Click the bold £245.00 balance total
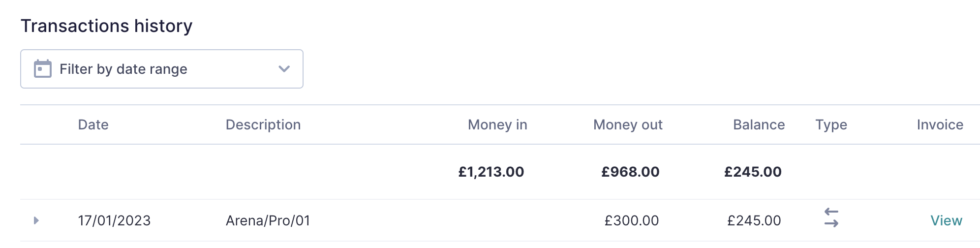 point(752,172)
